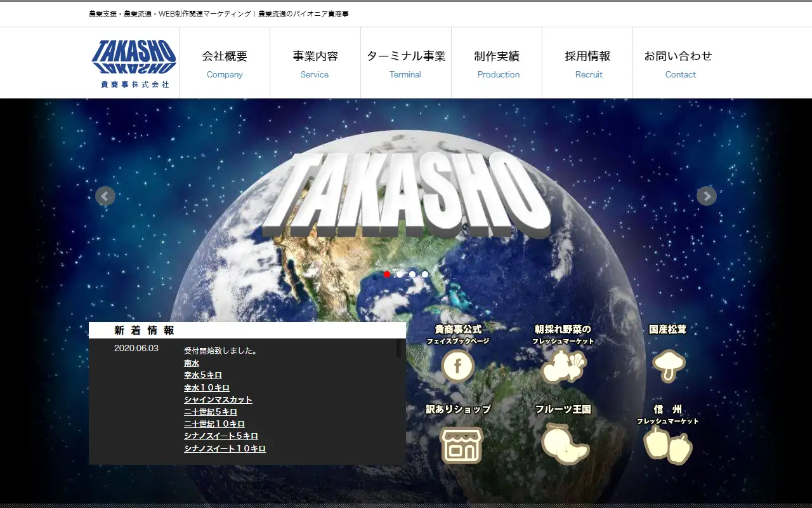The height and width of the screenshot is (508, 812).
Task: Select the second slider dot
Action: pyautogui.click(x=400, y=274)
